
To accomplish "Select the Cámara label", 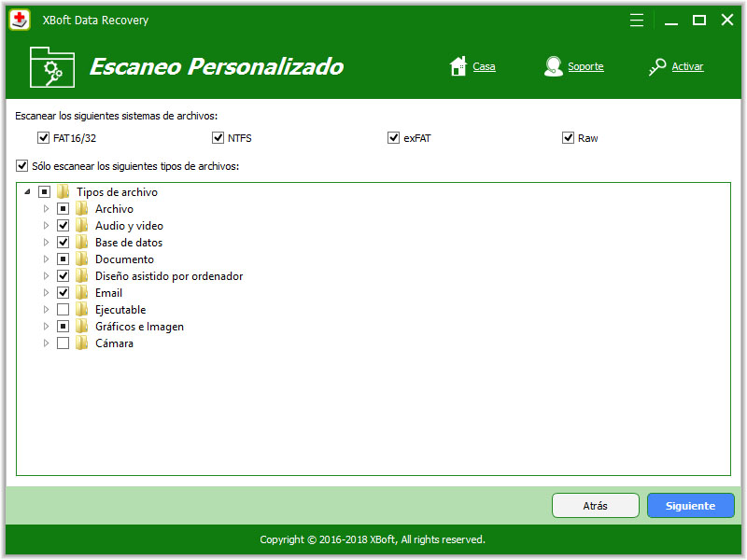I will click(114, 343).
